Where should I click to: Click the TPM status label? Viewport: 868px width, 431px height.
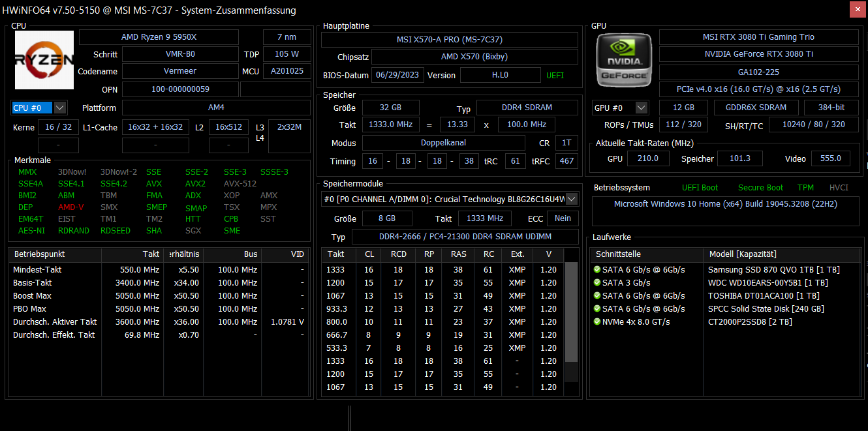tap(805, 188)
